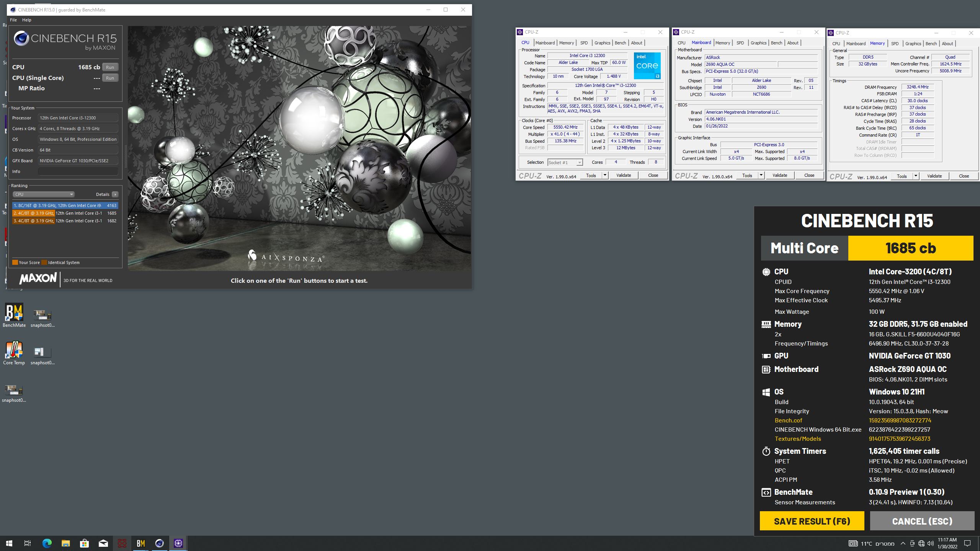Click the weather text 11°C in taskbar

[866, 543]
